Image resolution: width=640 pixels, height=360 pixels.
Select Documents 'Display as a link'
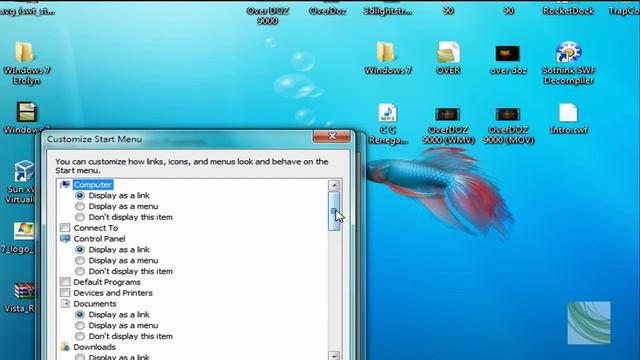click(x=80, y=314)
